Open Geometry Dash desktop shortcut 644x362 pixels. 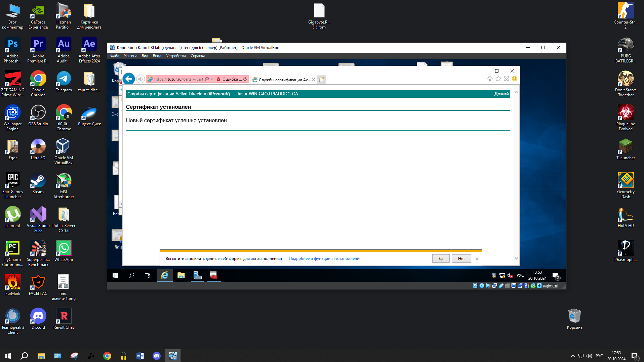(626, 185)
